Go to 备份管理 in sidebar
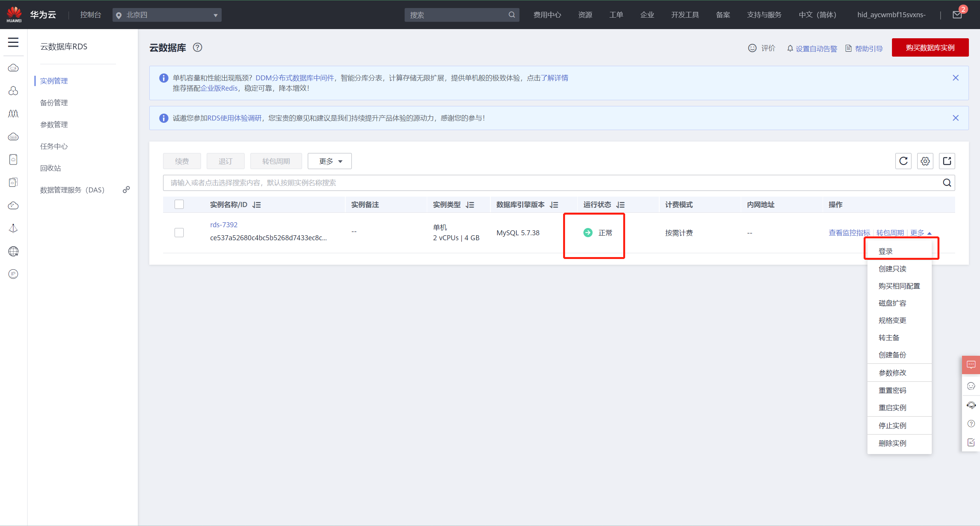The height and width of the screenshot is (526, 980). [54, 103]
